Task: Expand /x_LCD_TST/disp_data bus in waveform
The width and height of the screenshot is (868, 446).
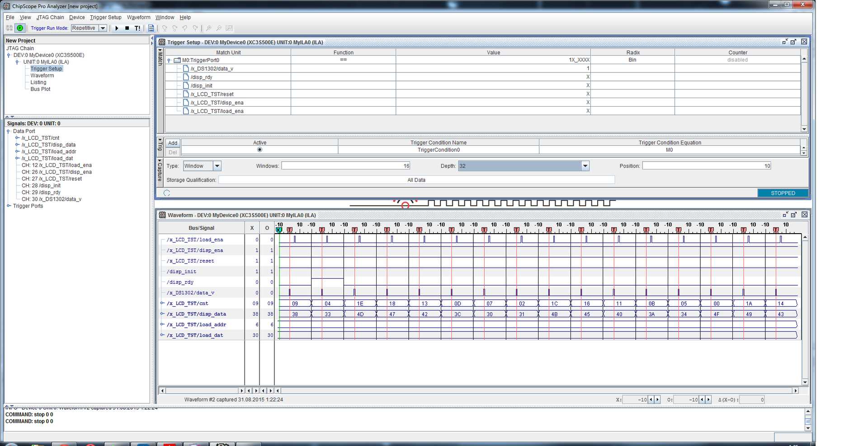Action: 162,314
